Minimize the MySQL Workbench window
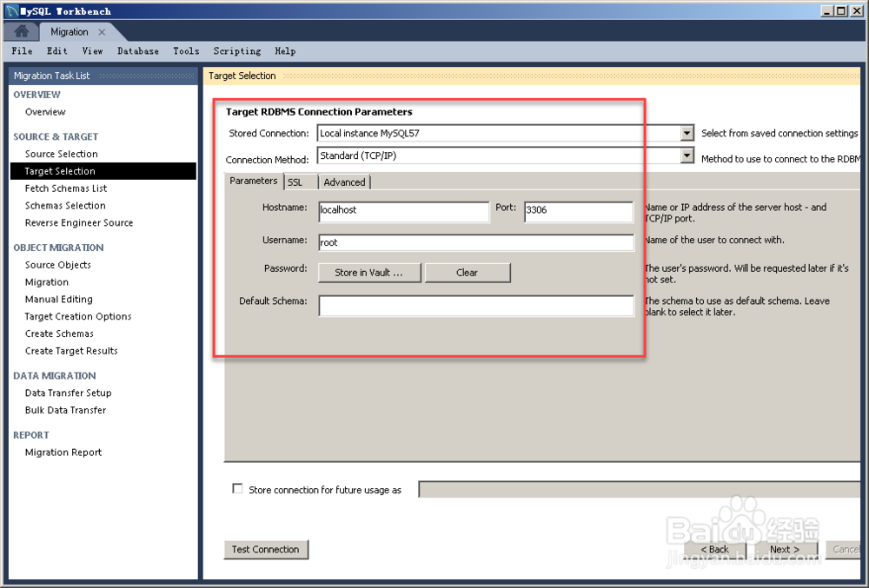The image size is (869, 588). 827,10
